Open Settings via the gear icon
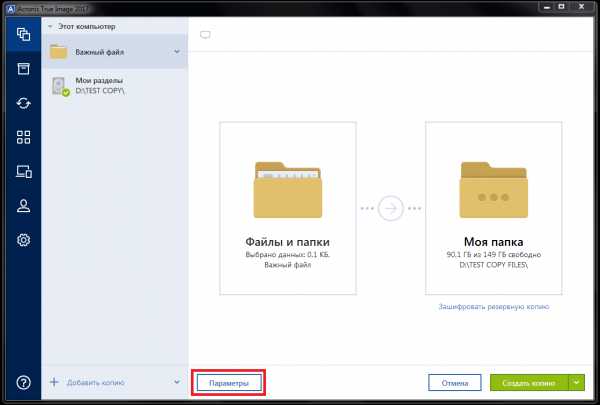Screen dimensions: 600x405 point(21,240)
